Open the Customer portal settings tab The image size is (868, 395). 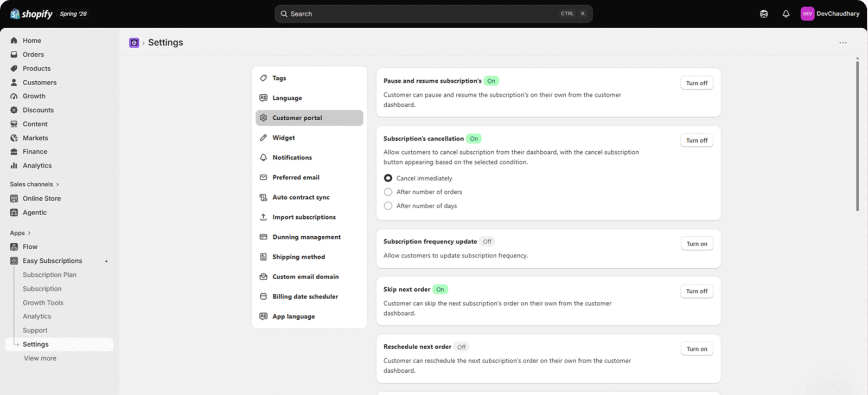[x=309, y=118]
